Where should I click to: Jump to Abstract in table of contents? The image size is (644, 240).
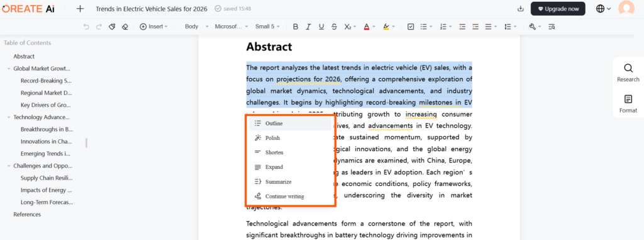24,57
